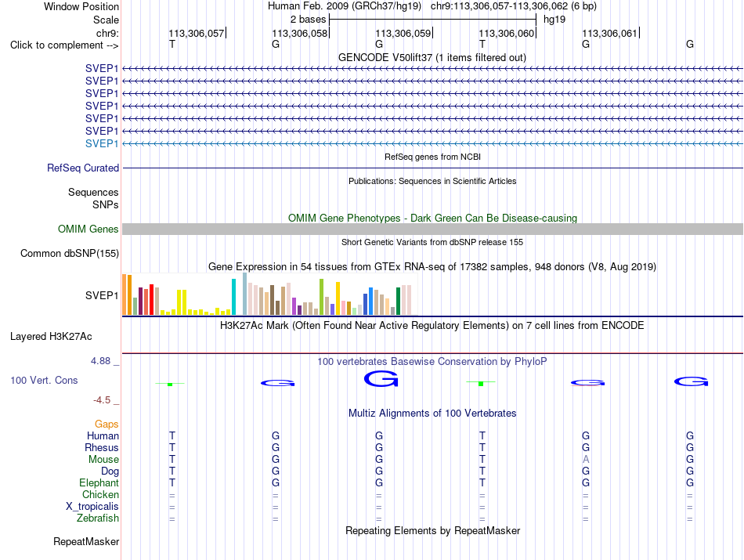Select position label 113,306,061
The width and height of the screenshot is (744, 560).
coord(610,33)
